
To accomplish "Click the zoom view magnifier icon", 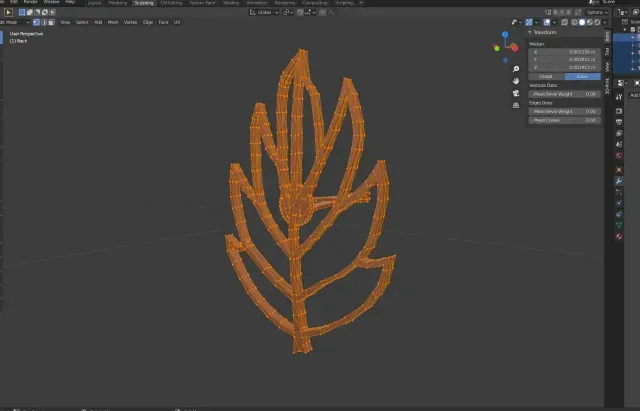I will (516, 69).
